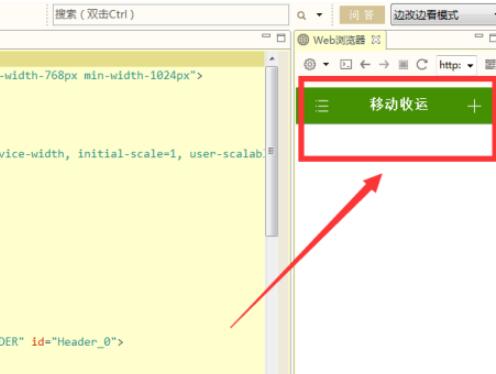Click the plus icon in 移动收运 header

[x=474, y=106]
